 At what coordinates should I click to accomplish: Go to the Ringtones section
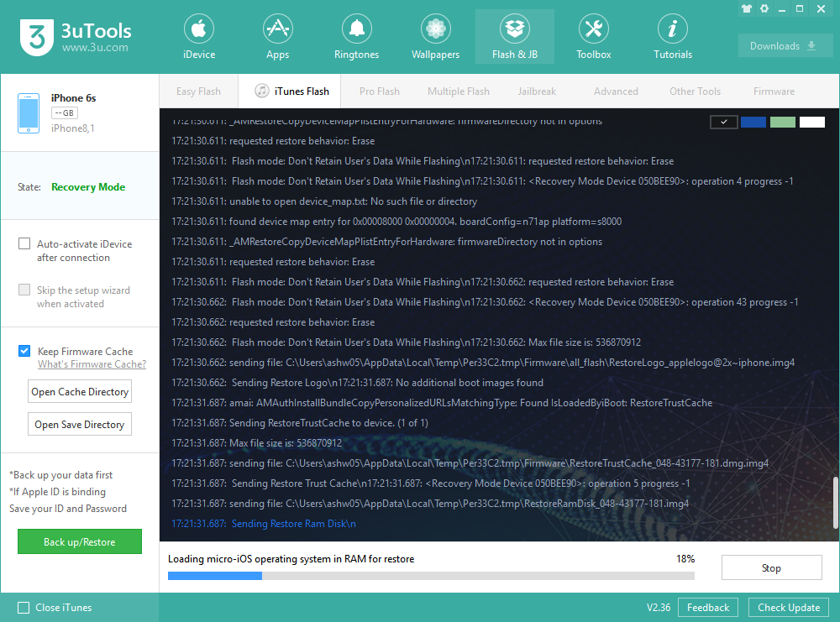click(356, 37)
